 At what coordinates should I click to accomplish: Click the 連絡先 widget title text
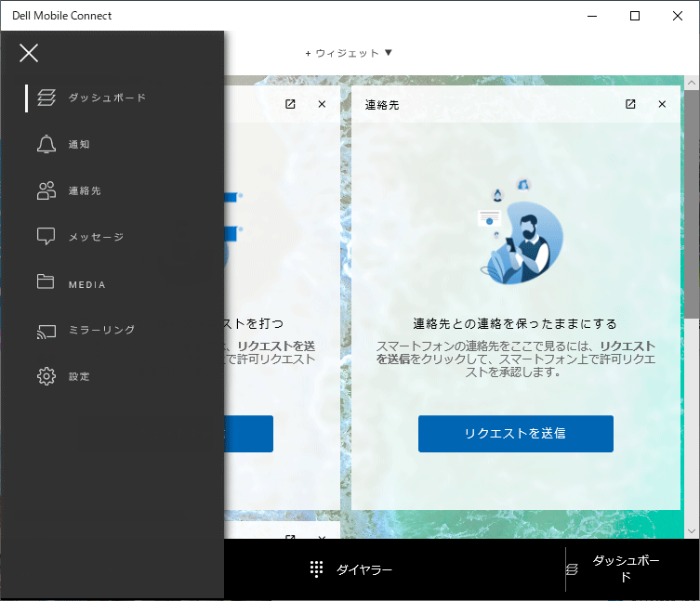[x=382, y=105]
